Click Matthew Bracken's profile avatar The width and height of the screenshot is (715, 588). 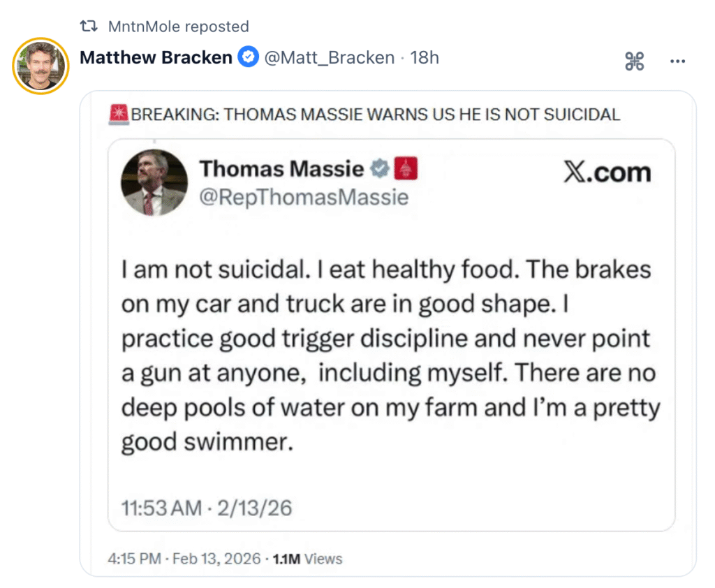tap(41, 66)
